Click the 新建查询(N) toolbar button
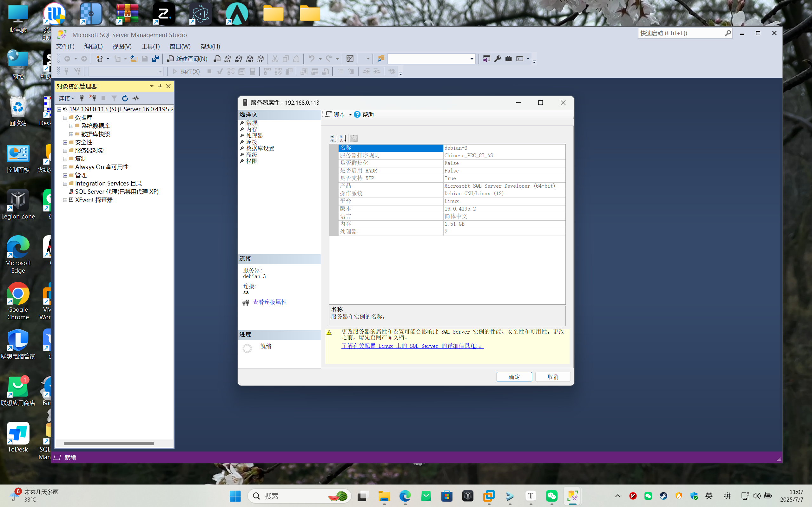This screenshot has width=812, height=507. [x=187, y=59]
